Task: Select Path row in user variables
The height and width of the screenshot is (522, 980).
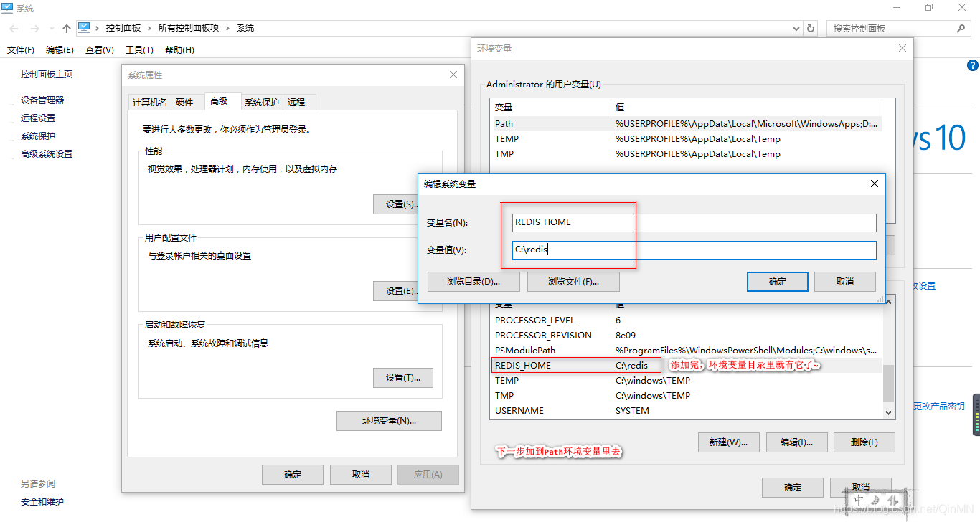Action: (687, 124)
